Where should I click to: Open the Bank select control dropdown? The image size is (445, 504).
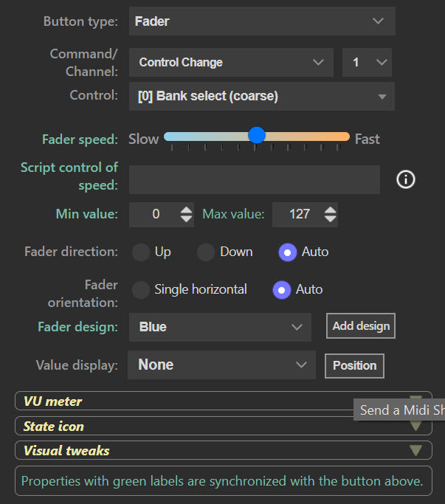262,97
